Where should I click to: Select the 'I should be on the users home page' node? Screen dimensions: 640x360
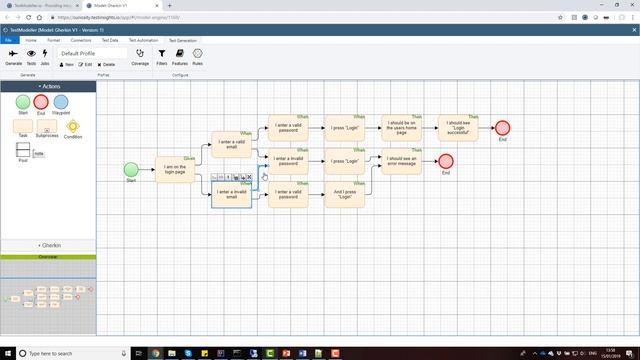tap(401, 128)
